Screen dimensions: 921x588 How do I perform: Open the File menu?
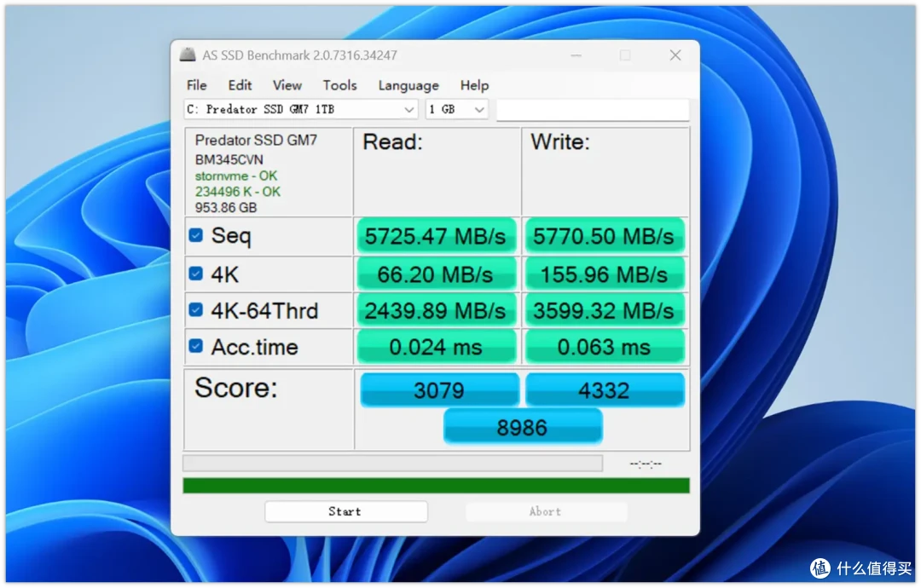click(196, 85)
